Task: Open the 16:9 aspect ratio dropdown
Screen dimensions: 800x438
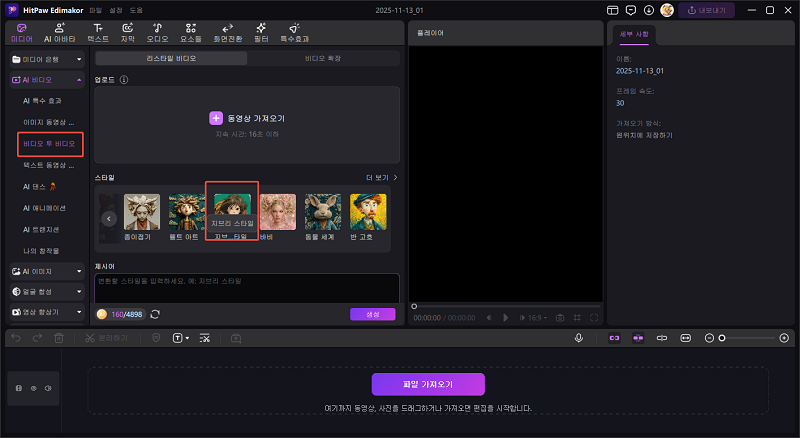Action: (537, 318)
